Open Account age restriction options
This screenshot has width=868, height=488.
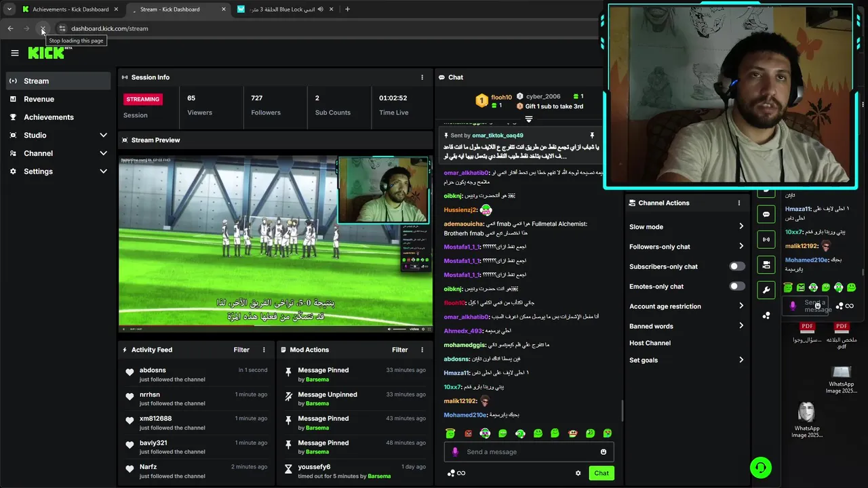tap(686, 306)
